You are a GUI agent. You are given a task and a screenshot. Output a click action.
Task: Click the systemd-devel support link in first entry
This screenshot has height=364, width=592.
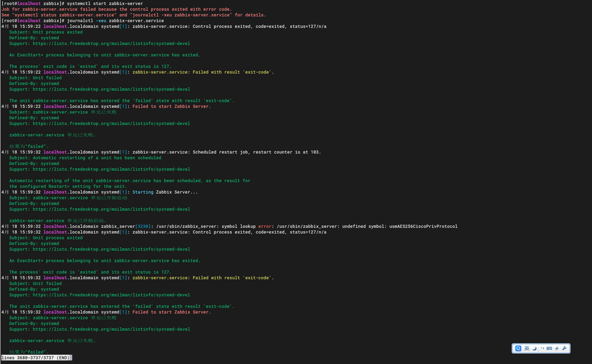tap(111, 44)
